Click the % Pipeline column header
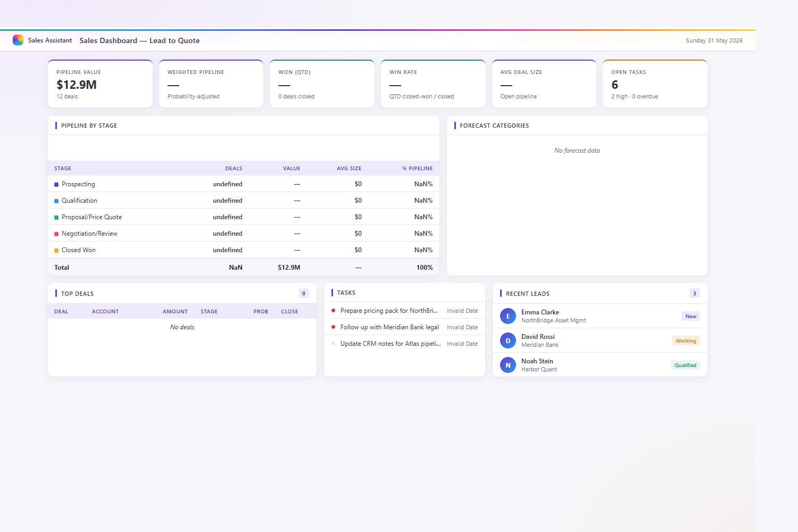798x532 pixels. [x=418, y=169]
